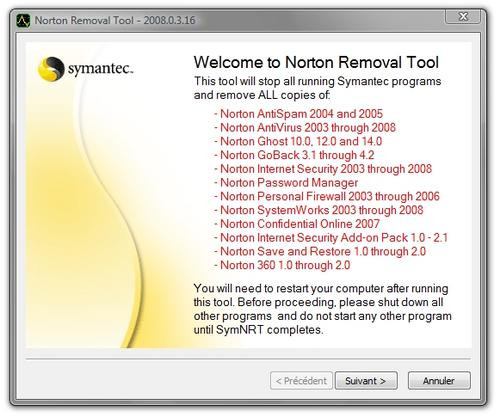500x417 pixels.
Task: Click the Symantec logo
Action: pos(86,69)
